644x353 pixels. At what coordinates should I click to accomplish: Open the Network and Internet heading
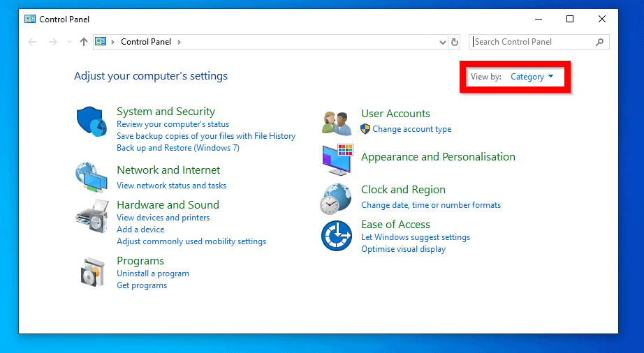[168, 170]
